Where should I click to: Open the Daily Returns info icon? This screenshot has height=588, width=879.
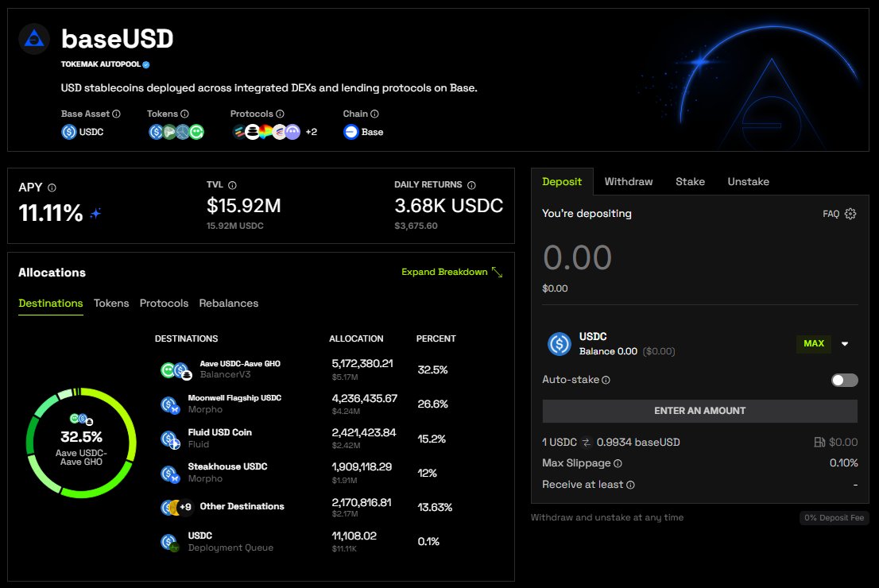point(471,185)
